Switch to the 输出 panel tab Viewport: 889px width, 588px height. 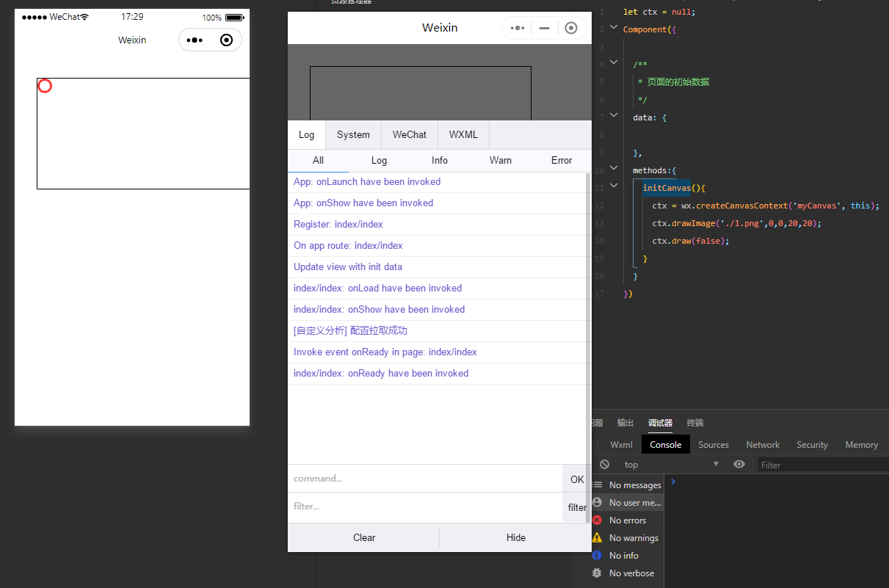[x=625, y=423]
